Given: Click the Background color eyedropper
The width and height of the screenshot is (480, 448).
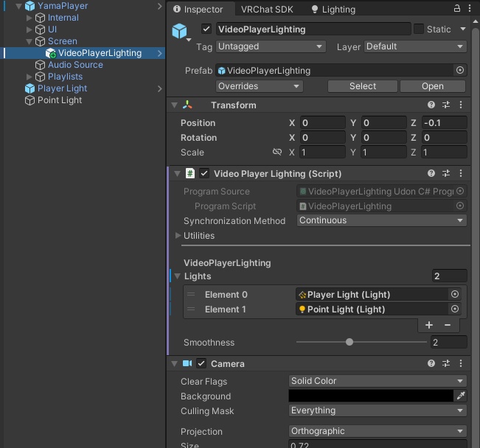Looking at the screenshot, I should tap(461, 396).
